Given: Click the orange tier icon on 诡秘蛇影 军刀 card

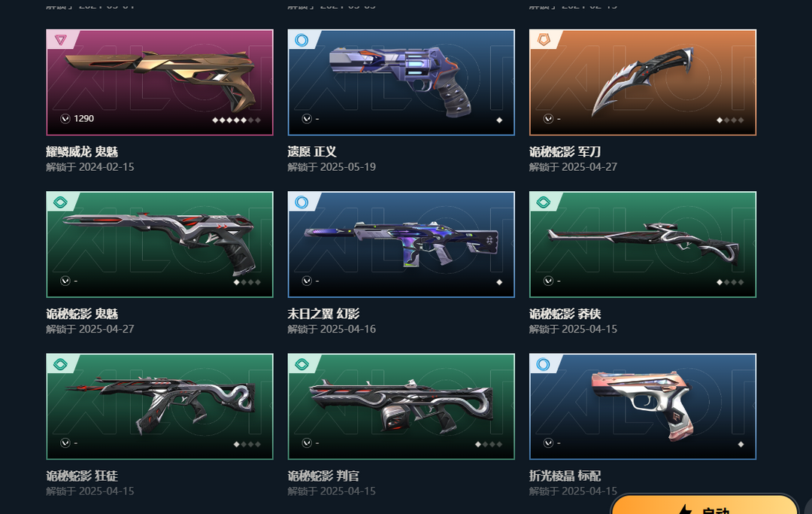Looking at the screenshot, I should (544, 40).
